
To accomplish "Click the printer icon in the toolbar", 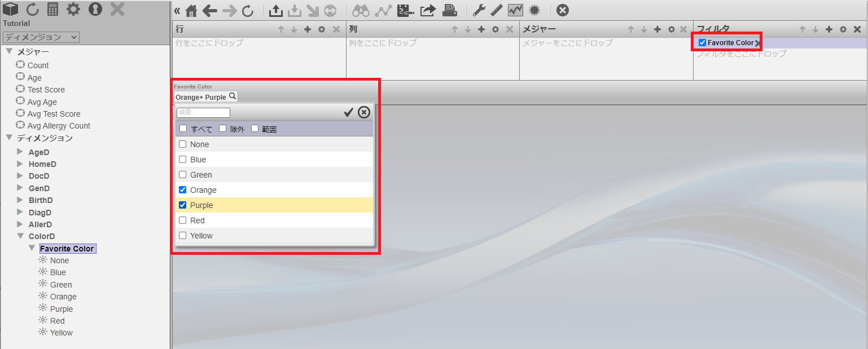I will click(x=449, y=10).
